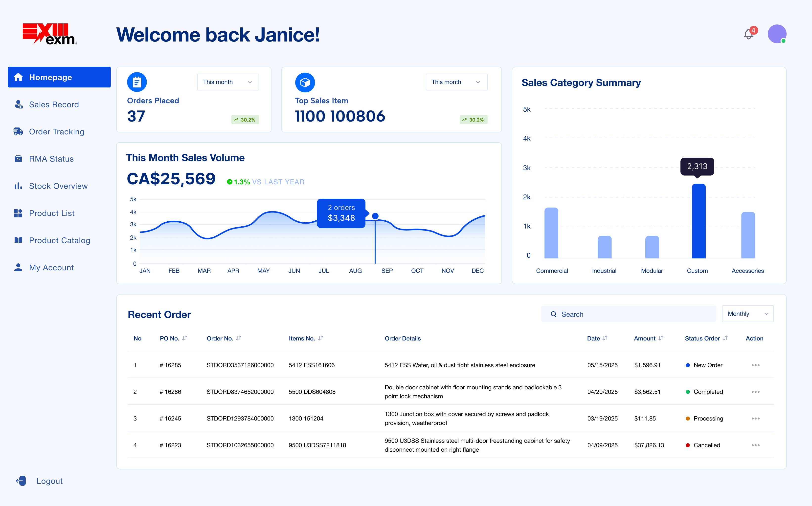812x506 pixels.
Task: Go to Sales Record page
Action: tap(54, 105)
